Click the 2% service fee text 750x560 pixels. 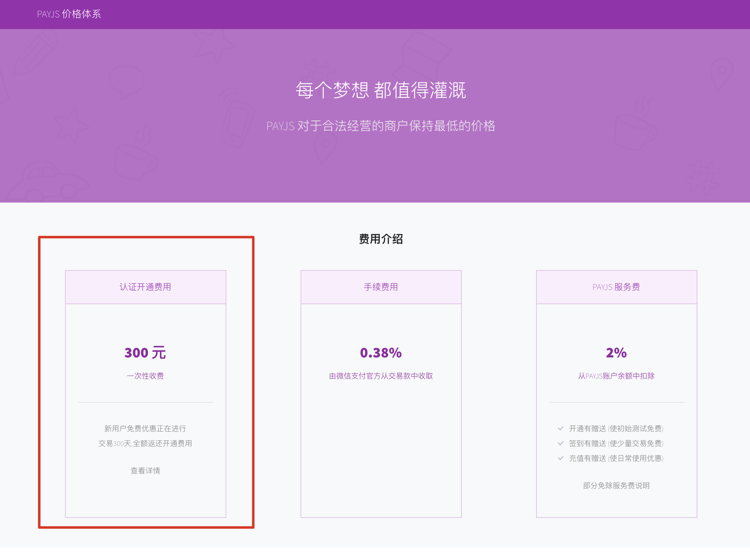click(616, 353)
